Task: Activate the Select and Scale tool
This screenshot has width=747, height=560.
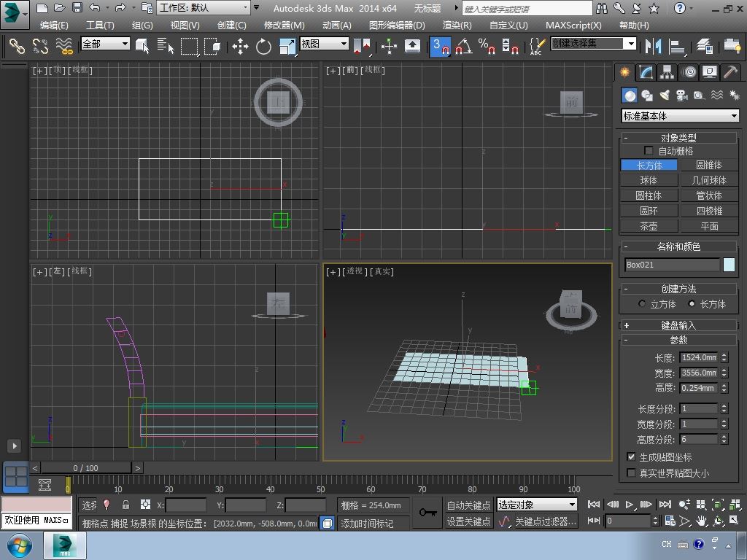Action: [287, 46]
